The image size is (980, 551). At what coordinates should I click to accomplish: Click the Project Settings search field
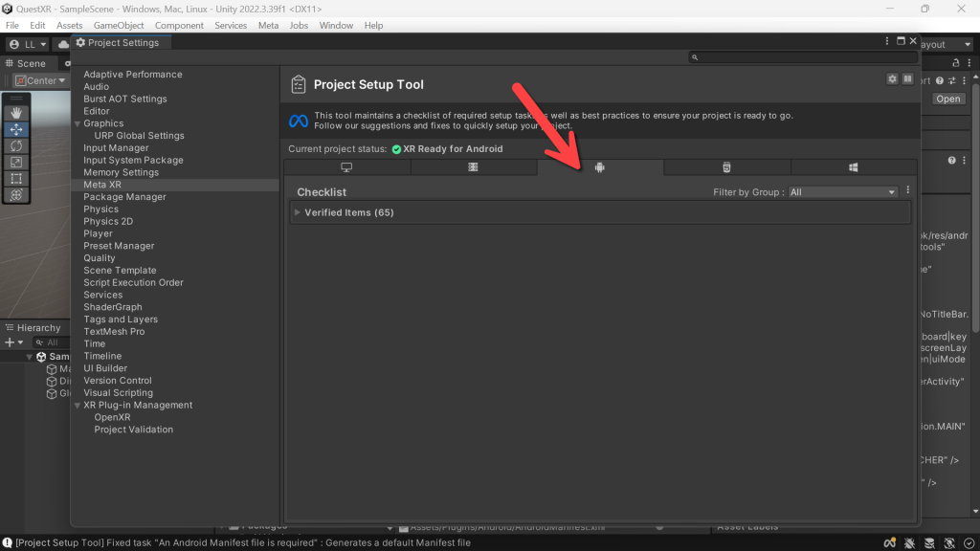(x=803, y=56)
